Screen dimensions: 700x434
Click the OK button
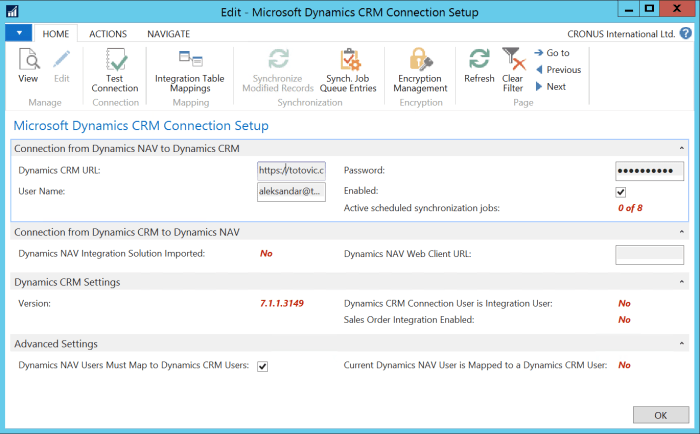[x=660, y=414]
